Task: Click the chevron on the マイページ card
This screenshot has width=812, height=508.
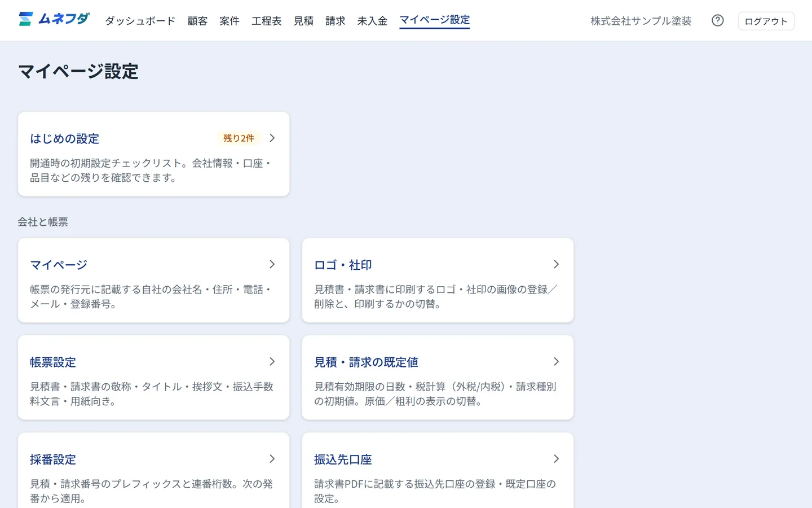Action: [272, 264]
